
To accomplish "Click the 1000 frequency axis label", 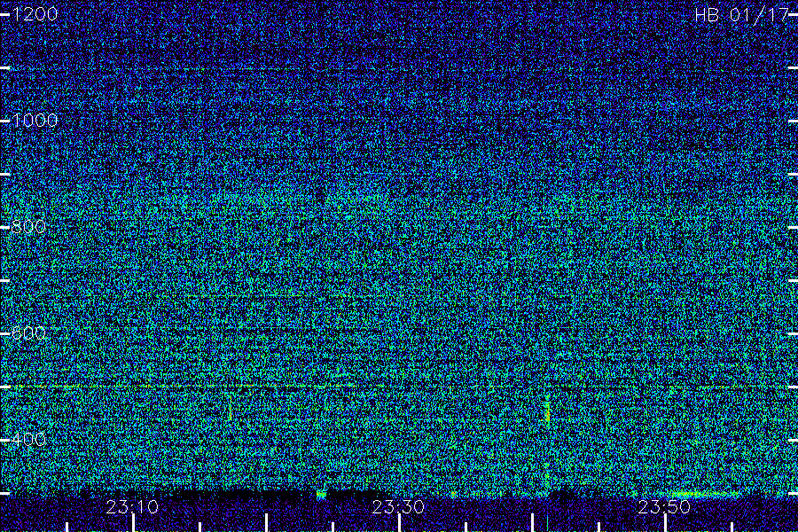I will 35,121.
